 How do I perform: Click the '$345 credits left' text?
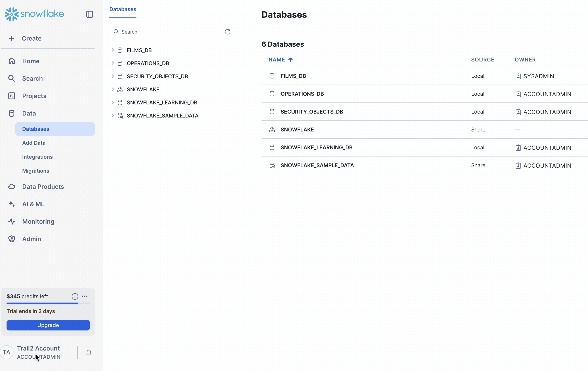[x=27, y=296]
